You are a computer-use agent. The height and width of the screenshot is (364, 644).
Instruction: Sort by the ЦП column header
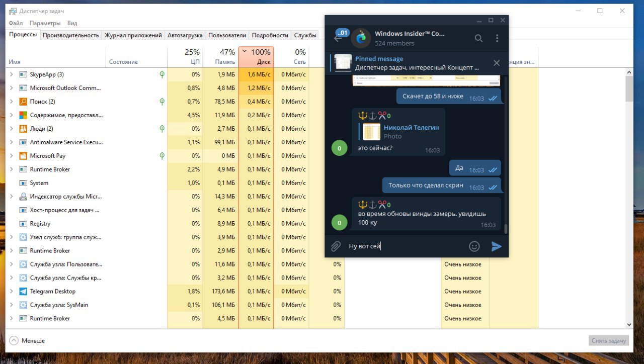[x=185, y=57]
